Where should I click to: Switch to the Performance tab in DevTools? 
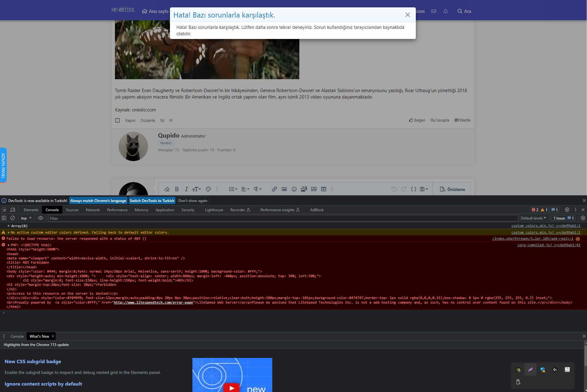[x=117, y=210]
